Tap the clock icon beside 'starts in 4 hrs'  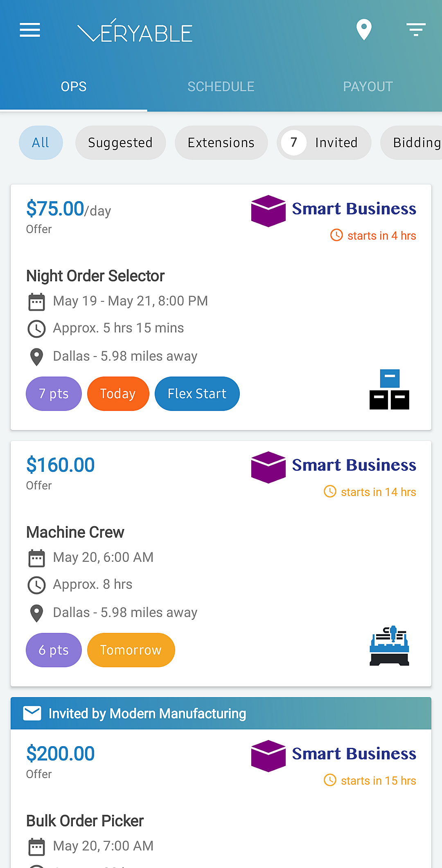click(x=336, y=235)
